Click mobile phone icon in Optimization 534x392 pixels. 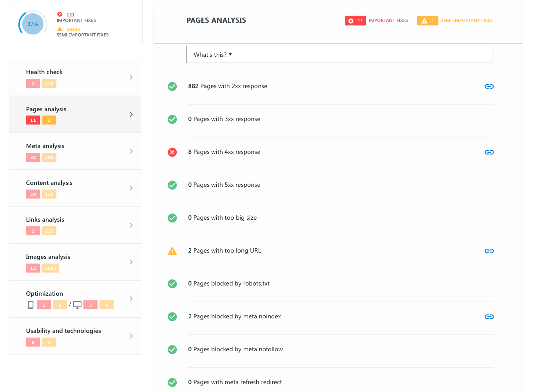31,305
